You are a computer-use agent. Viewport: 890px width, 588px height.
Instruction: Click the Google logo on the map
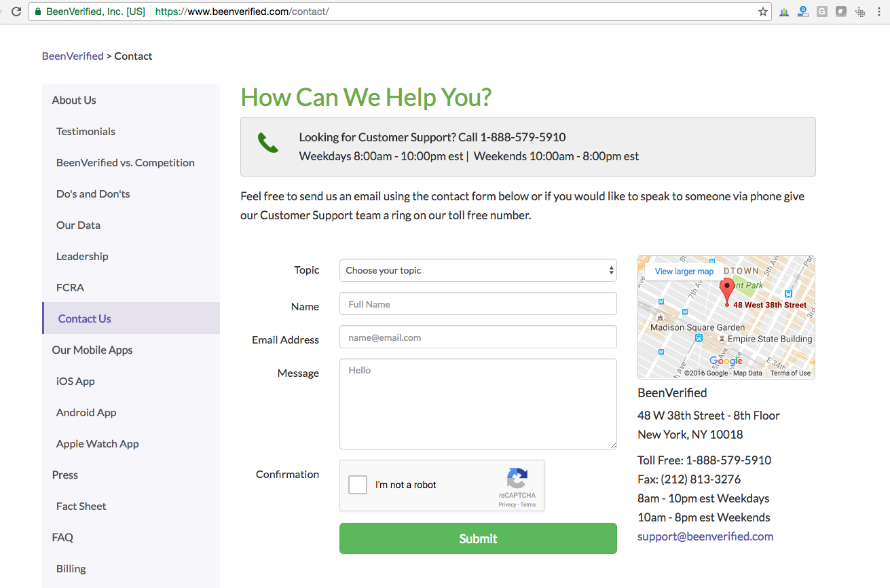tap(726, 361)
